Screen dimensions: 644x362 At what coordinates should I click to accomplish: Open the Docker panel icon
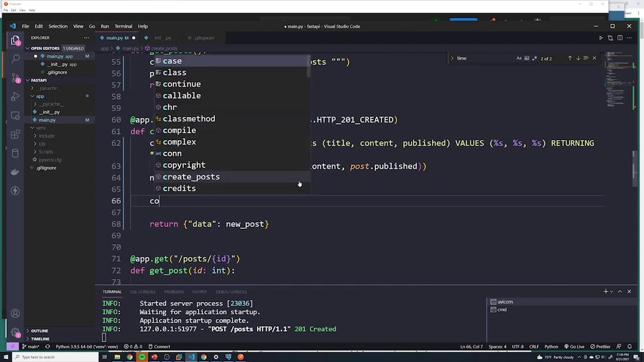tap(15, 172)
